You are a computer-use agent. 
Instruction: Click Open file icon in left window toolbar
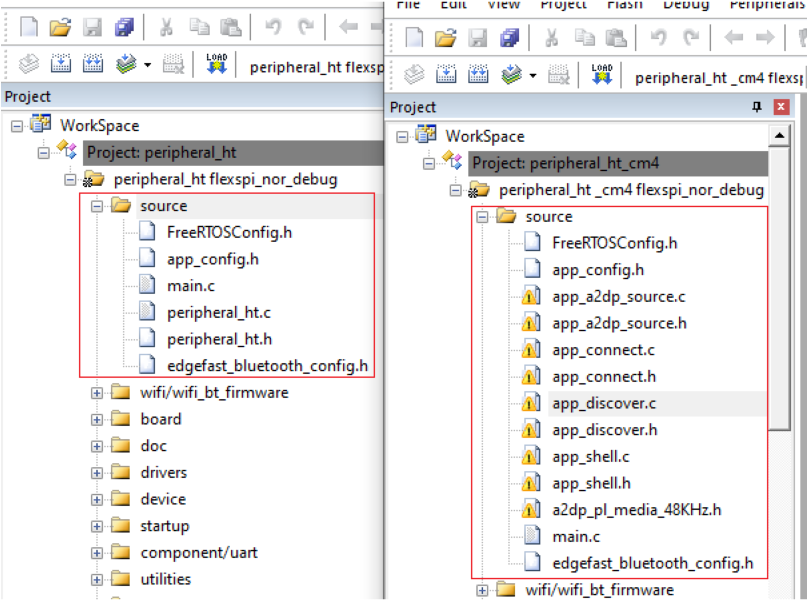[60, 27]
